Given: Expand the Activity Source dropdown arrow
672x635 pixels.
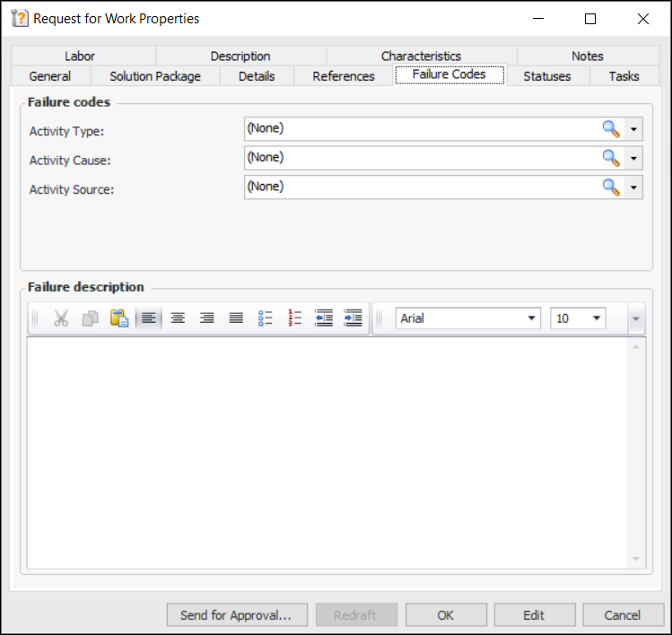Looking at the screenshot, I should (634, 187).
